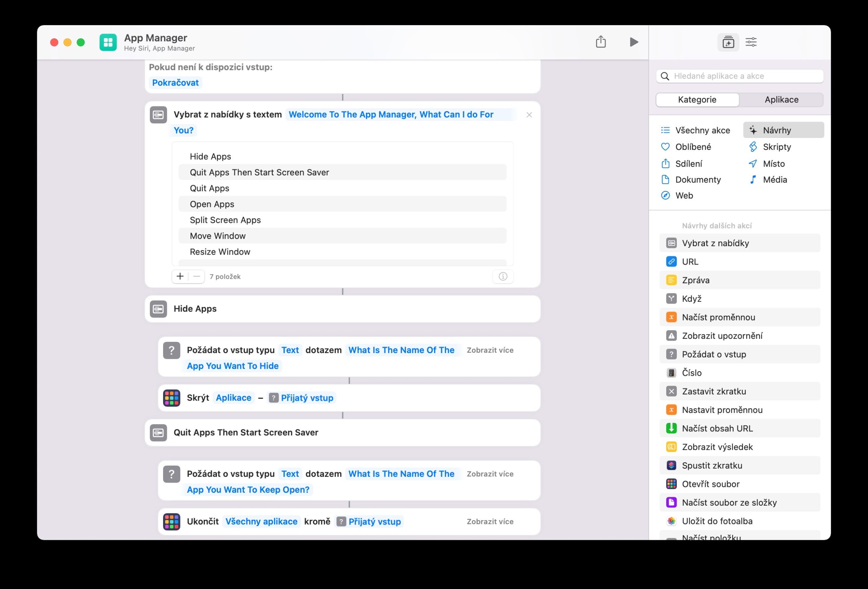
Task: Open the Text input type dropdown
Action: [290, 350]
